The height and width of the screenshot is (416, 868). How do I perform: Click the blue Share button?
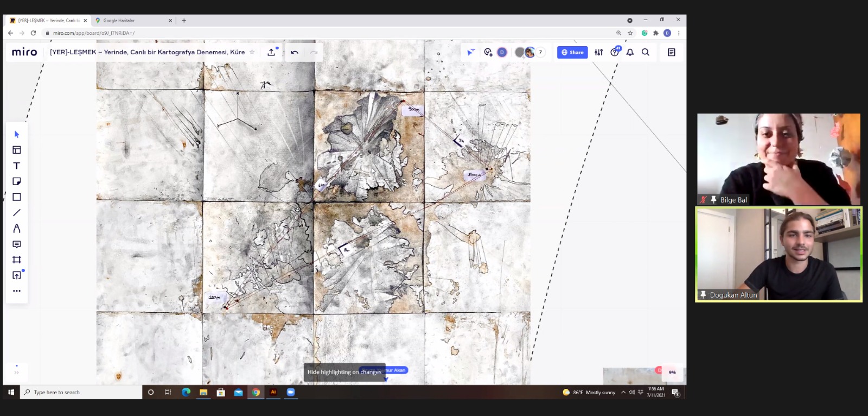click(x=572, y=52)
